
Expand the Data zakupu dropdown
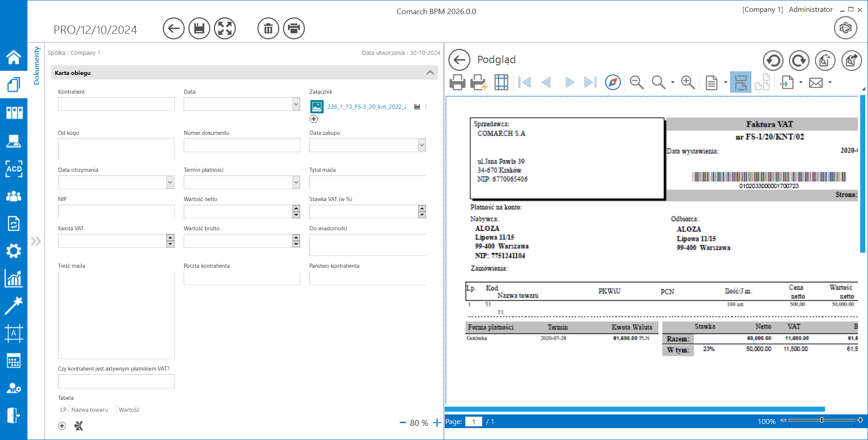[x=422, y=145]
